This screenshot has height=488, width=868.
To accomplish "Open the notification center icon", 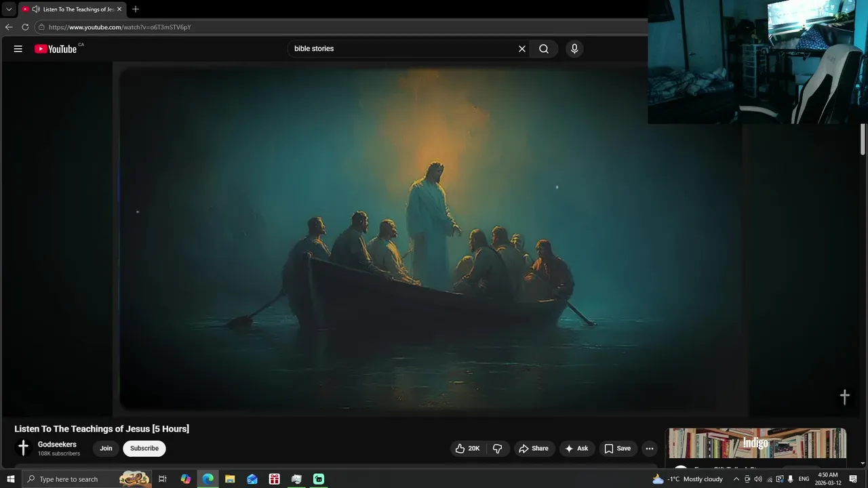I will pos(854,479).
